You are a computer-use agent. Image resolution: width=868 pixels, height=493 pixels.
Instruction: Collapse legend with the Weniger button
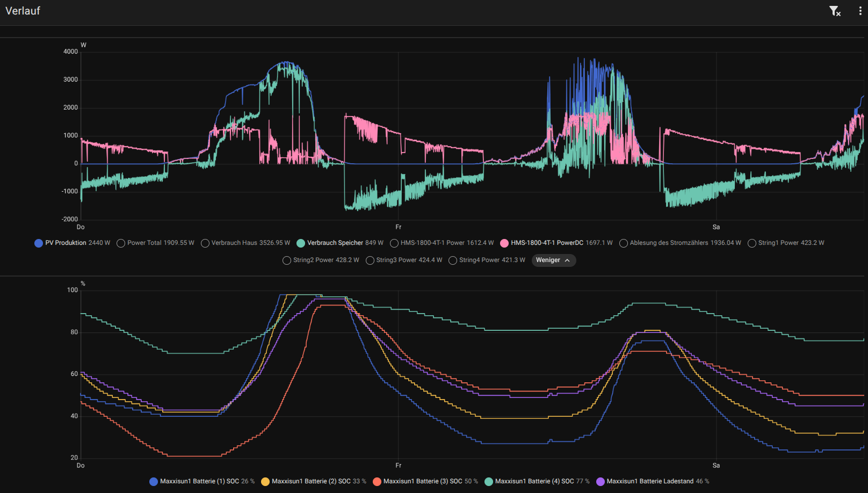553,260
